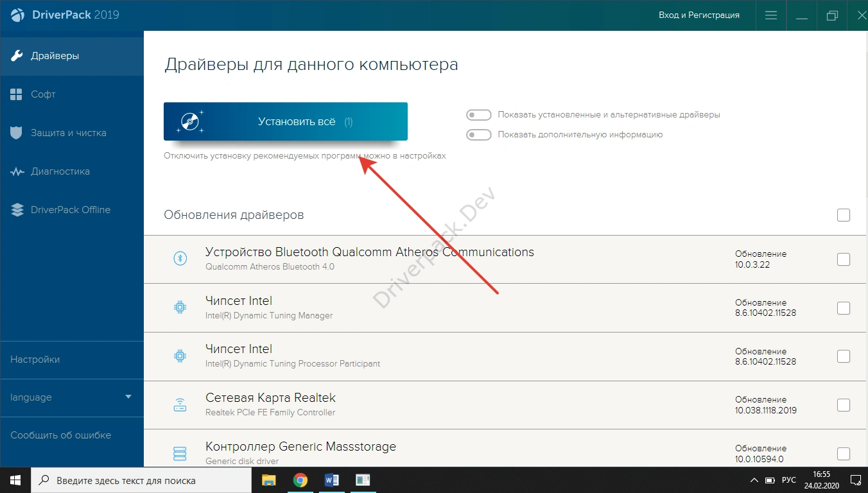Tick the select-all checkbox for Обновления драйверов
868x493 pixels.
[x=844, y=215]
